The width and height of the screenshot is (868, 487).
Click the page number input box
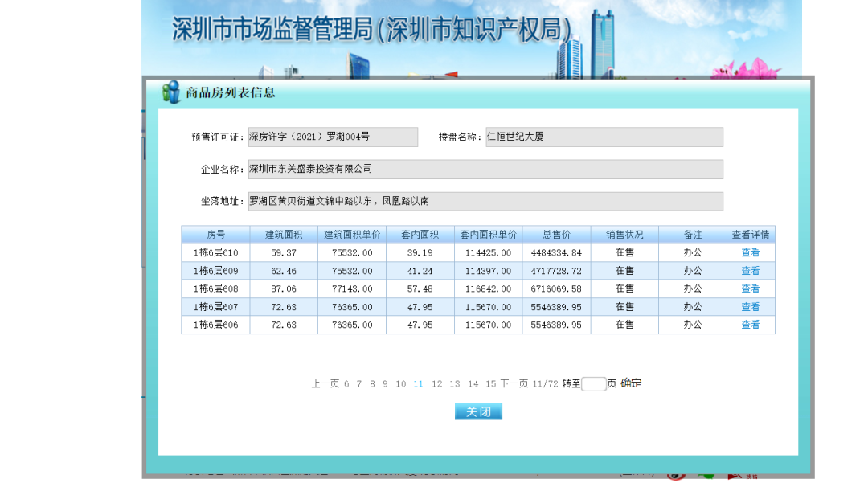[593, 383]
